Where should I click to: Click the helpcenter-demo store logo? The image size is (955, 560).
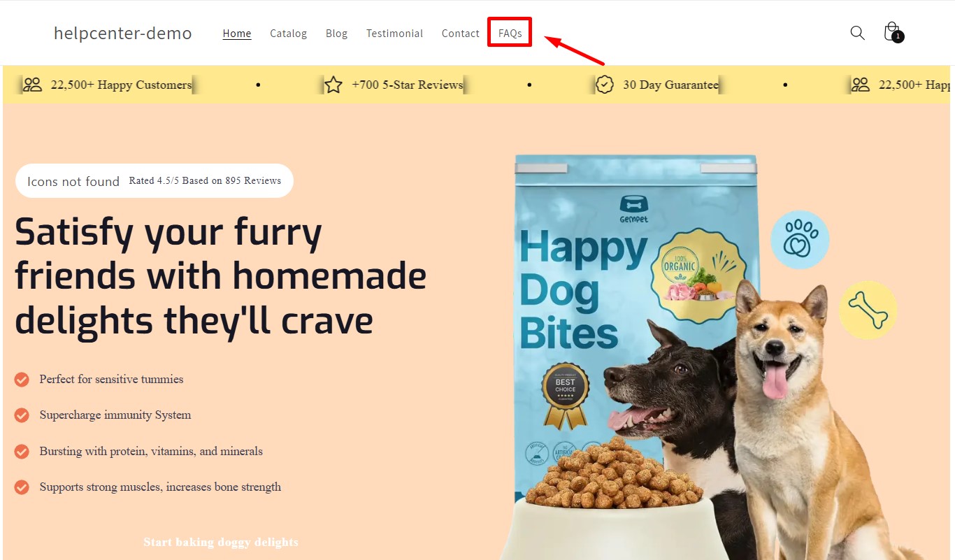[123, 33]
